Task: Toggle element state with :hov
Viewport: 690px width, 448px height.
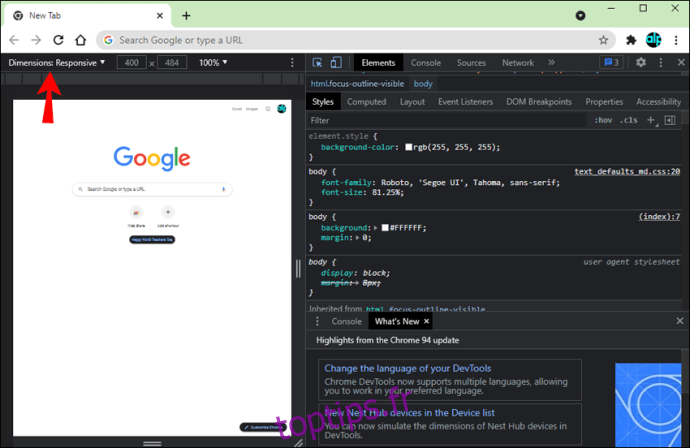Action: [x=603, y=120]
